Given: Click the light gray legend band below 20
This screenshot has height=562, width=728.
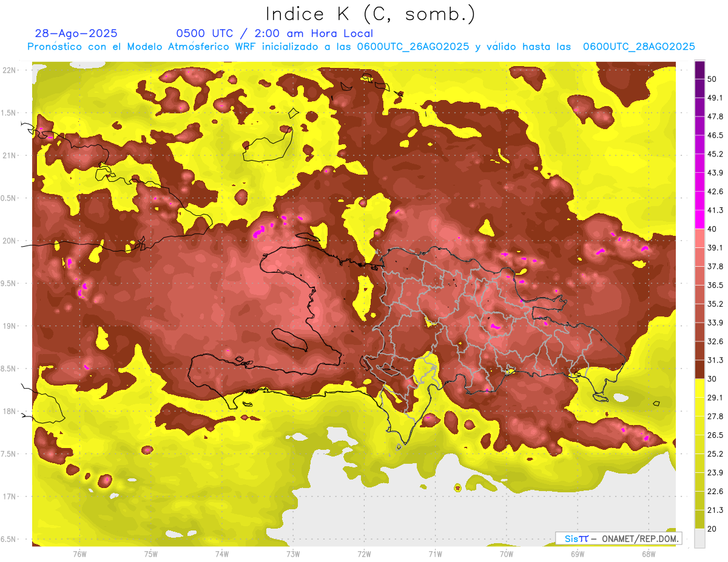Looking at the screenshot, I should click(699, 538).
